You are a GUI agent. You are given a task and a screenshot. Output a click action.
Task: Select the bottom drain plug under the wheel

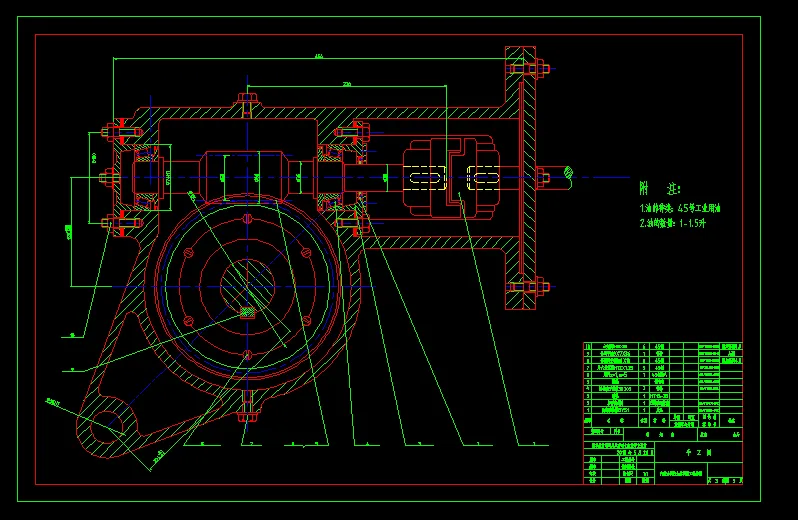point(247,407)
